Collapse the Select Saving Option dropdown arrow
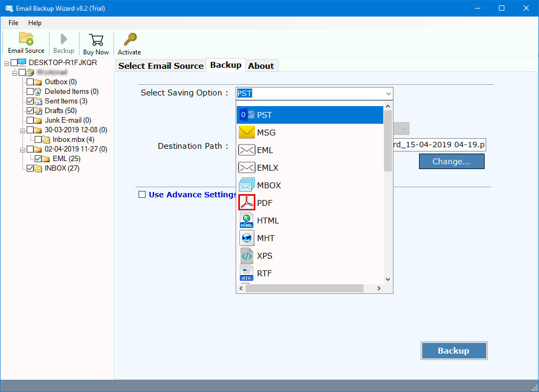This screenshot has height=392, width=539. 389,93
